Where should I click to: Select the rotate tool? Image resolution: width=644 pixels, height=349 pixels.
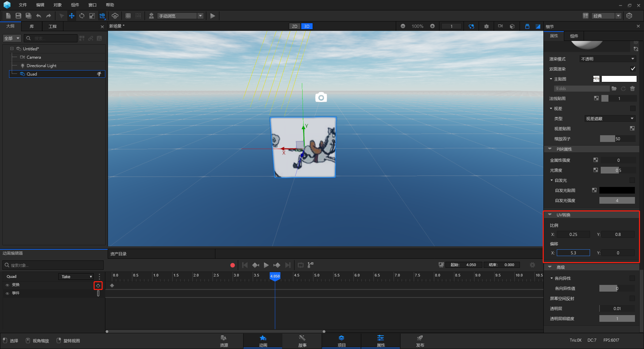[82, 16]
